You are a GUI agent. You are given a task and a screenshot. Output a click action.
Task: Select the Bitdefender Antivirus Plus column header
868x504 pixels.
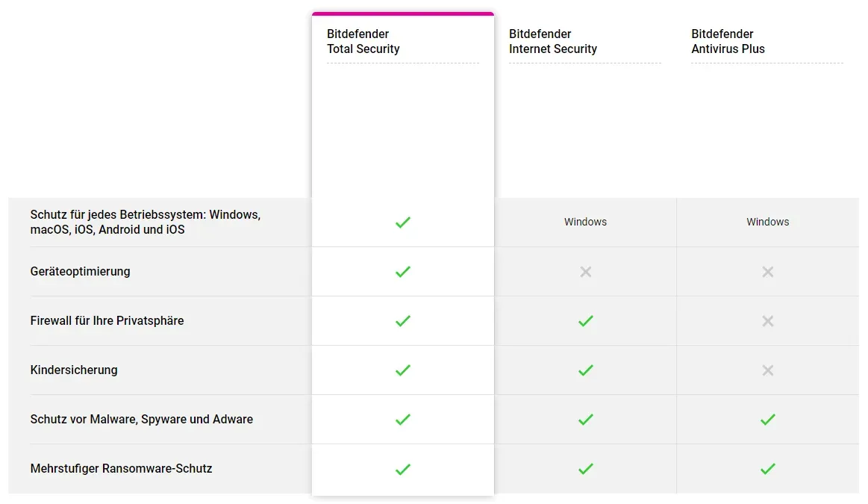[x=728, y=42]
